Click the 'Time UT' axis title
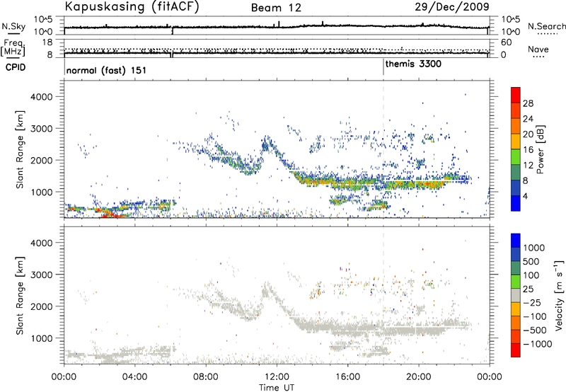The height and width of the screenshot is (392, 566). point(277,388)
